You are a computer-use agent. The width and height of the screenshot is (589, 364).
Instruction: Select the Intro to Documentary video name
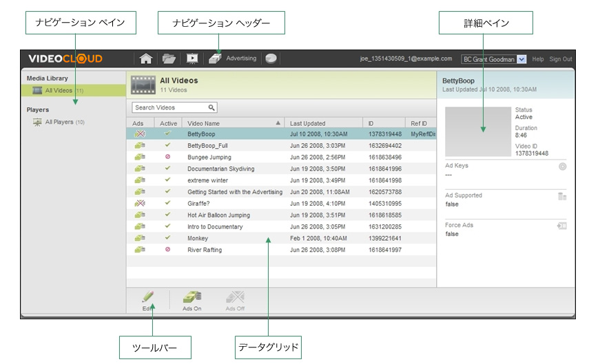click(x=215, y=226)
